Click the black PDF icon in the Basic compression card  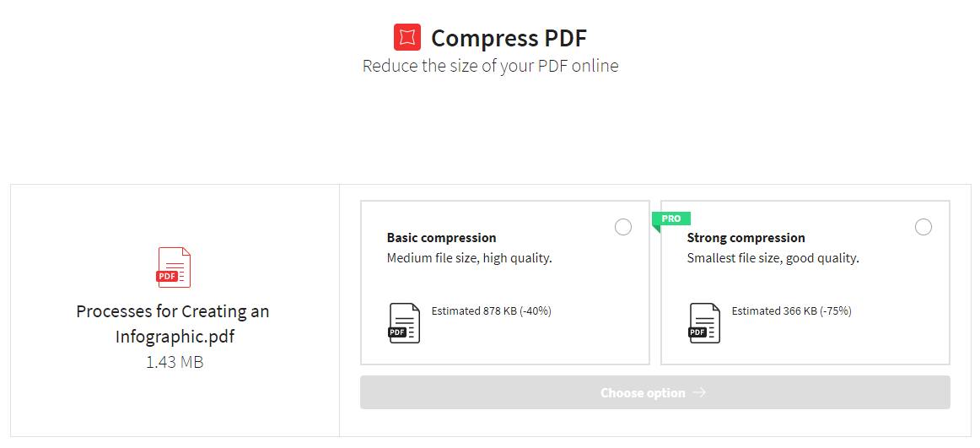(x=404, y=323)
